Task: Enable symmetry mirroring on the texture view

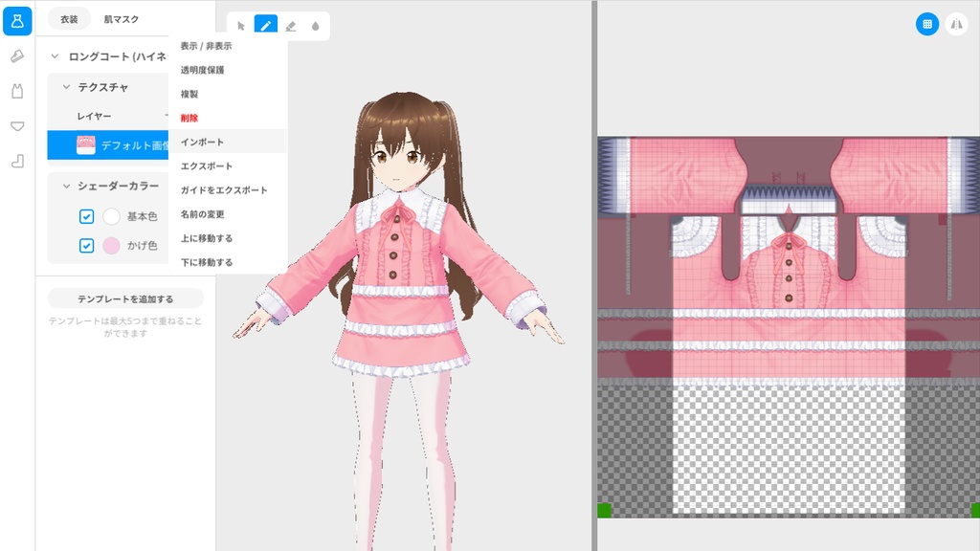Action: click(x=956, y=24)
